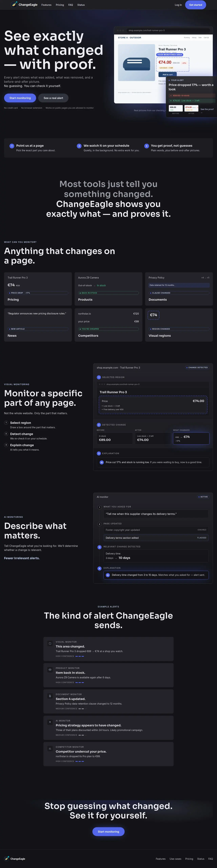Click Cart (0) in the store mockup

tap(206, 38)
